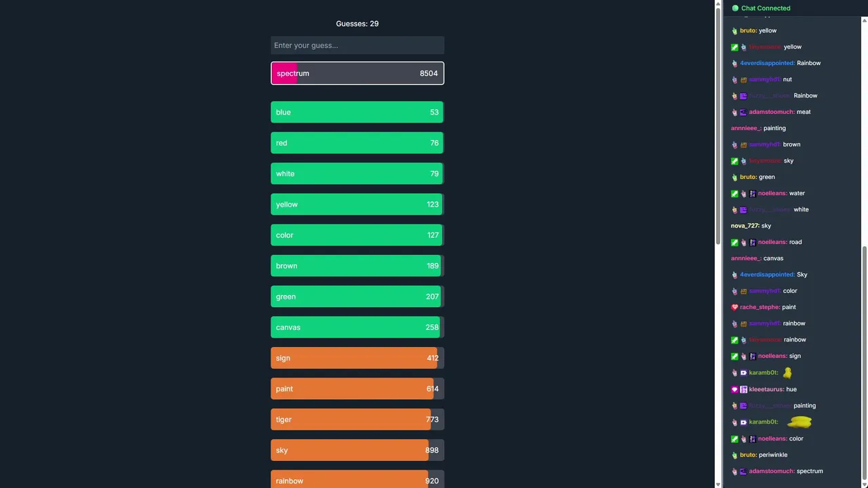The width and height of the screenshot is (868, 488).
Task: Click the heart badge beside rache_stephe
Action: pos(734,307)
